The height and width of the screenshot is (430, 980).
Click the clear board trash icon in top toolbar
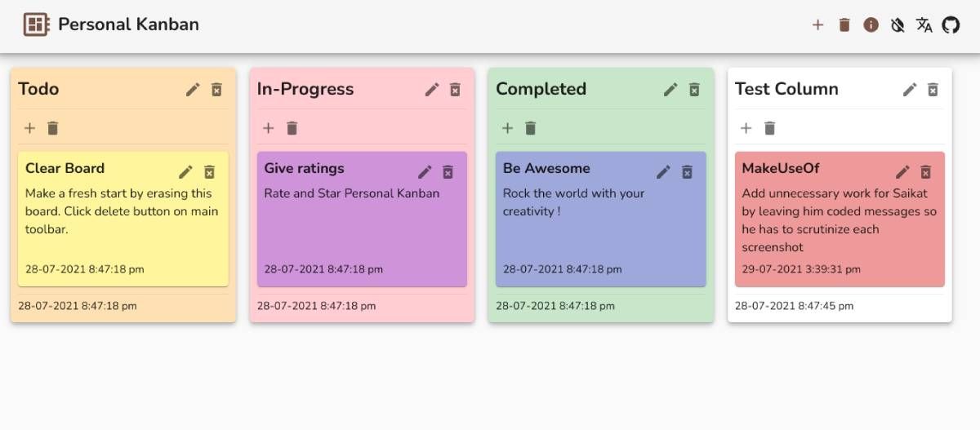pyautogui.click(x=844, y=24)
